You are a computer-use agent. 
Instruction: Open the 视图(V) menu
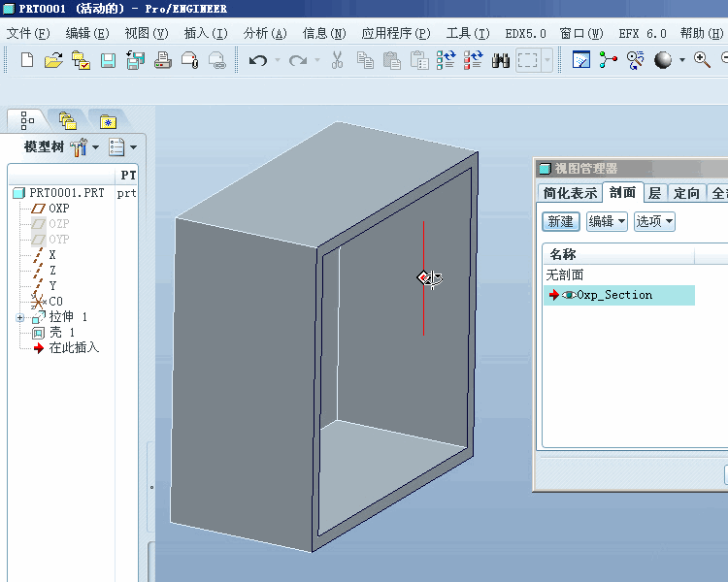point(147,33)
